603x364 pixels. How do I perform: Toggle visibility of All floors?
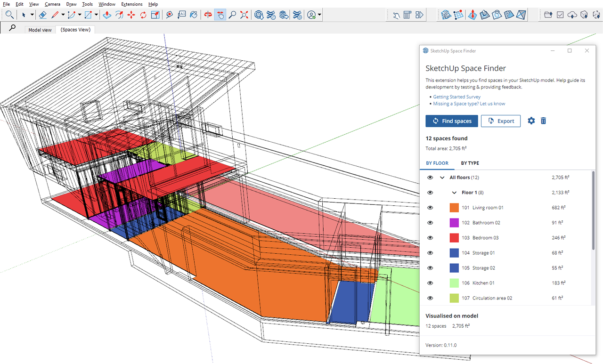[x=430, y=178]
